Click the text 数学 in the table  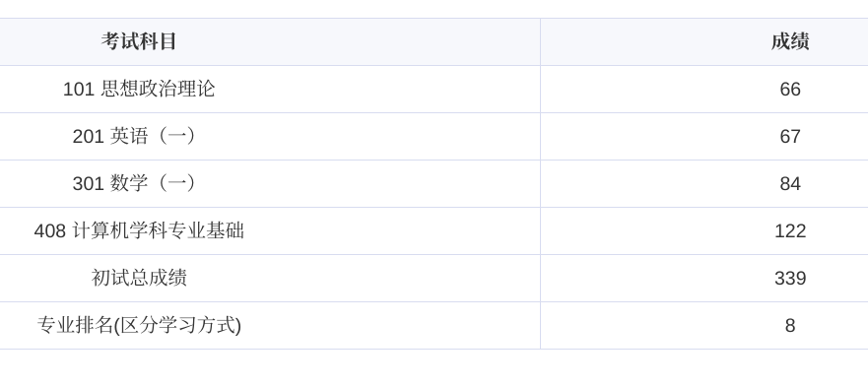129,183
